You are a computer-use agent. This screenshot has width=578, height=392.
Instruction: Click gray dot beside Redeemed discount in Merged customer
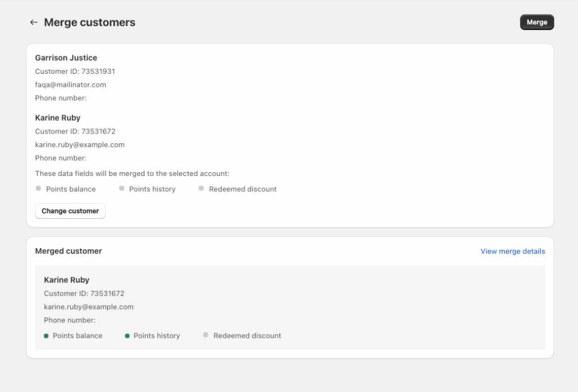205,335
